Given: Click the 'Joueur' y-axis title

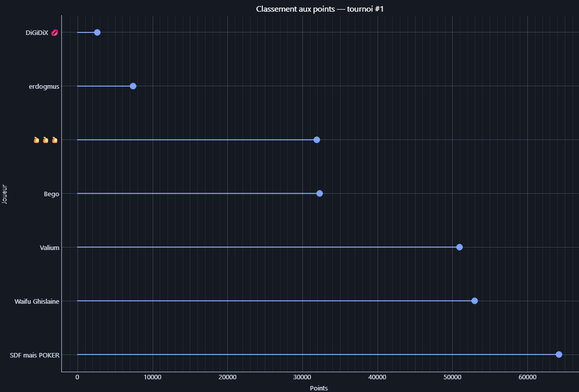Looking at the screenshot, I should (x=5, y=194).
